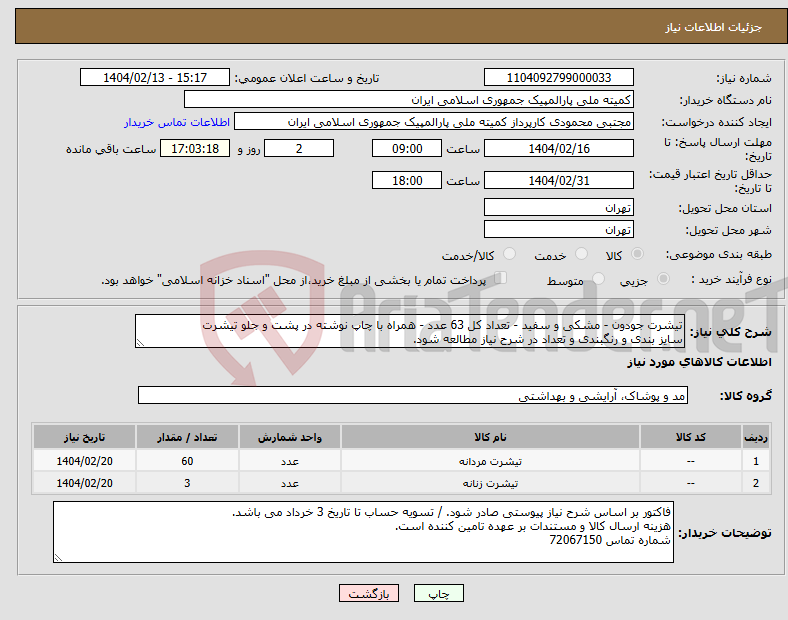
Task: Select the خدمت radio button
Action: pyautogui.click(x=581, y=254)
